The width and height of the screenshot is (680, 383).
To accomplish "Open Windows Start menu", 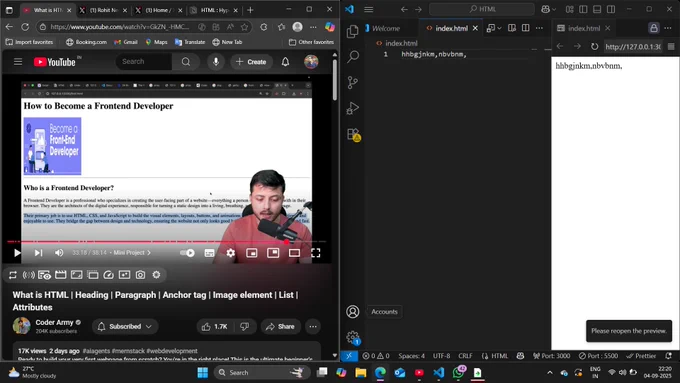I will 203,373.
